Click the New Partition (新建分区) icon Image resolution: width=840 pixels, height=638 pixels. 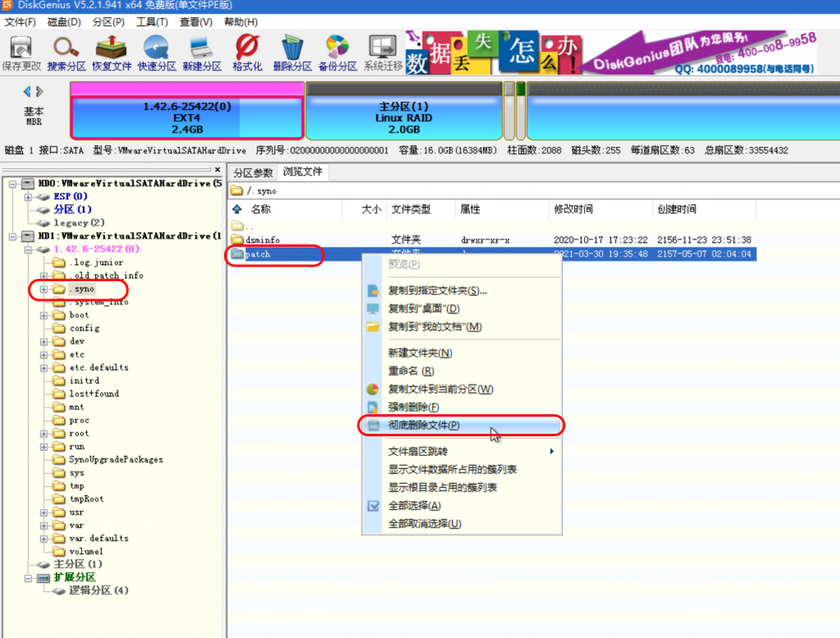pos(202,53)
